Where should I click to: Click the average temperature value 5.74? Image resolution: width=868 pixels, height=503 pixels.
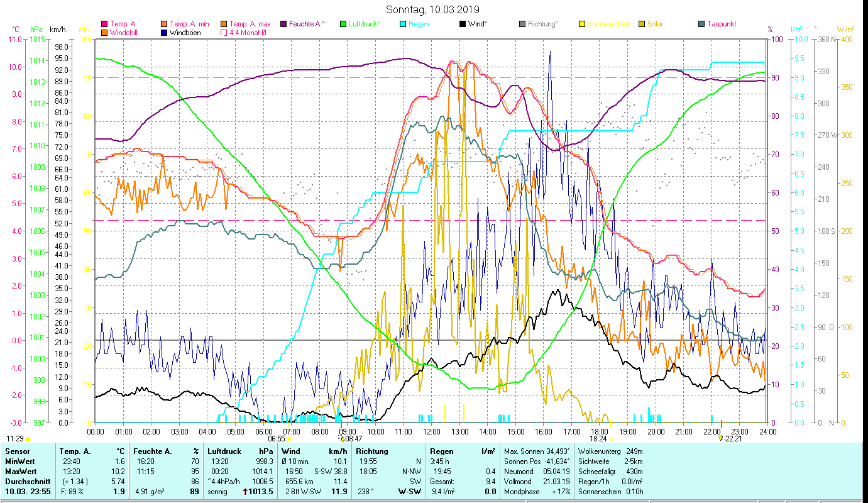click(118, 482)
